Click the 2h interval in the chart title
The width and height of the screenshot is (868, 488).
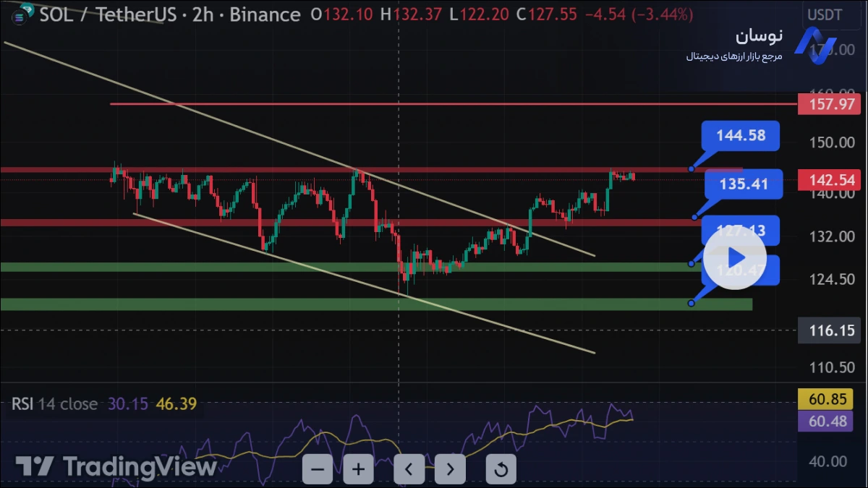(204, 14)
